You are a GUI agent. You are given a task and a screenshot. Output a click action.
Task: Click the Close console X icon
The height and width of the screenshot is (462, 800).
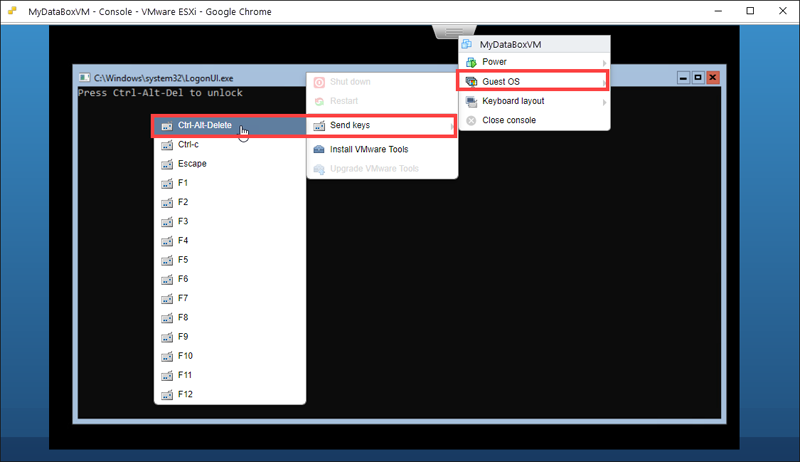(x=471, y=120)
